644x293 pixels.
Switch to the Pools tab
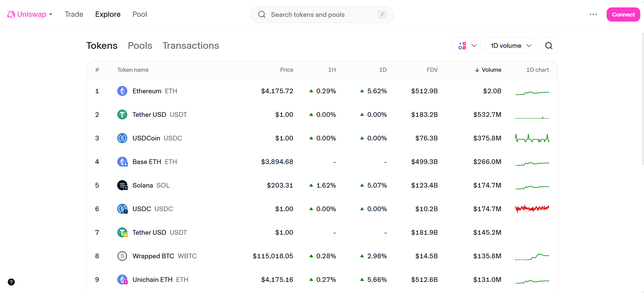coord(140,45)
